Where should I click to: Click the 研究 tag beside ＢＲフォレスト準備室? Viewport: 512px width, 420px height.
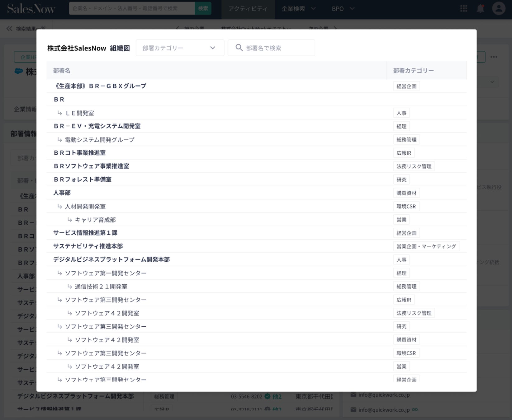tap(401, 180)
